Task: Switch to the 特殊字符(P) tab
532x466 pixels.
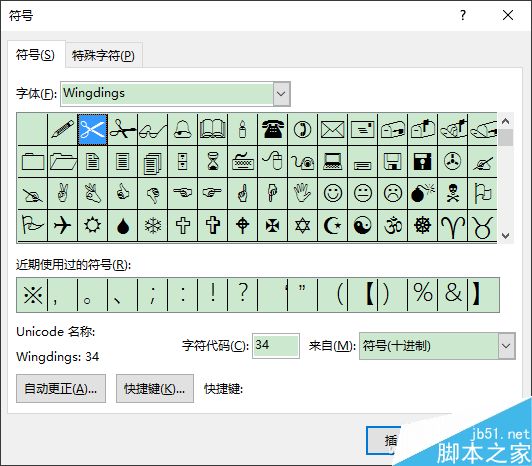Action: (x=103, y=55)
